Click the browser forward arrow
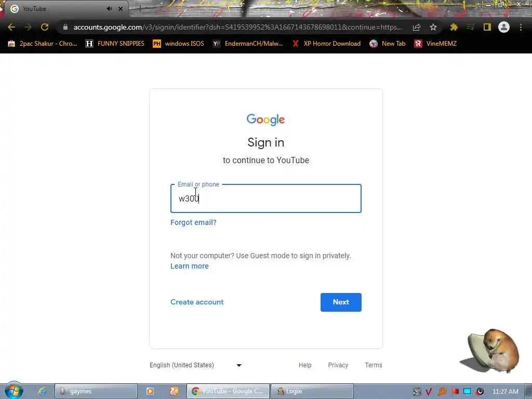Image resolution: width=532 pixels, height=399 pixels. [28, 27]
